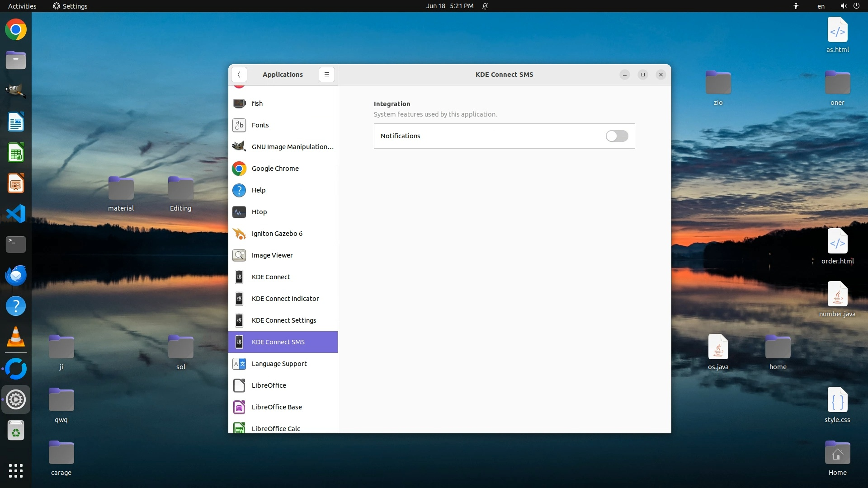Select Igniton Gazebo 6 entry
This screenshot has height=488, width=868.
pos(277,234)
